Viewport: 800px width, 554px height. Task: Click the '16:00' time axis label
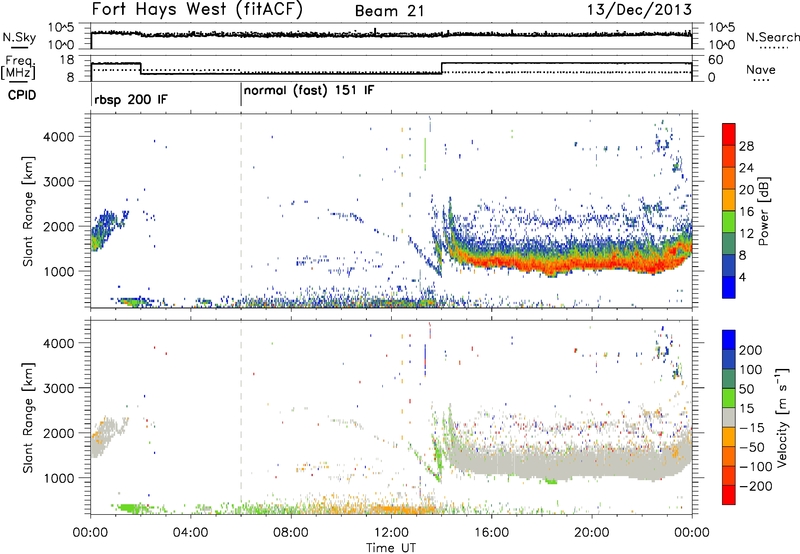click(x=491, y=533)
